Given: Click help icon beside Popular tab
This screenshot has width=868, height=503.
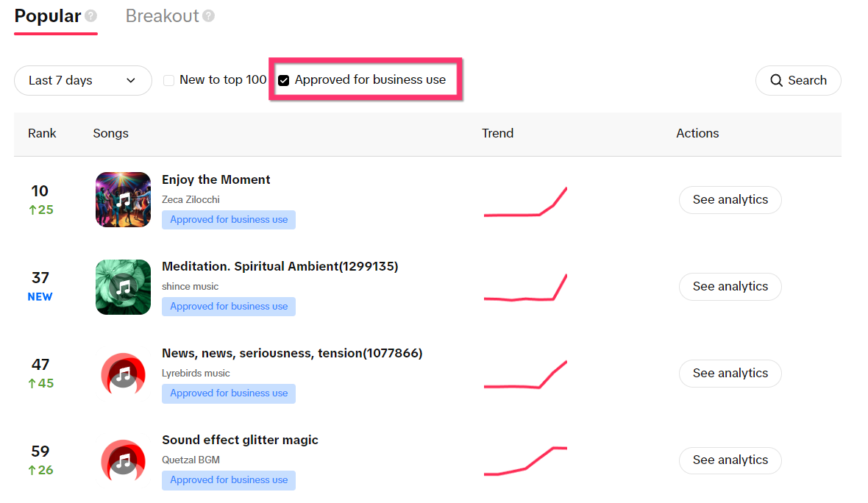Looking at the screenshot, I should tap(90, 16).
